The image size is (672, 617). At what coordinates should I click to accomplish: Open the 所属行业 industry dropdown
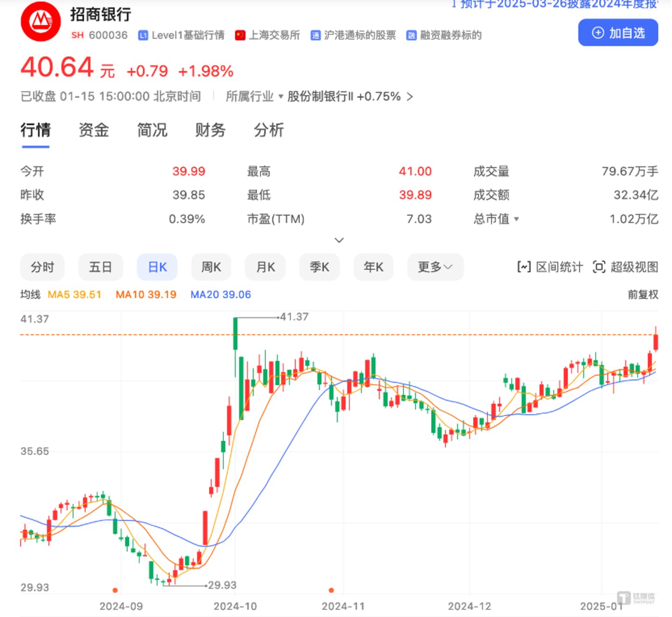254,97
